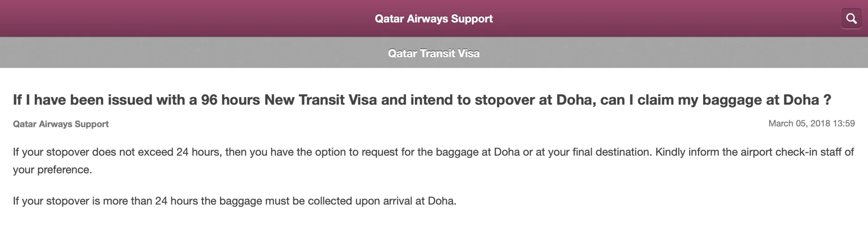Click the paragraph about stopovers not exceeding 24 hours
The image size is (868, 227).
(433, 161)
